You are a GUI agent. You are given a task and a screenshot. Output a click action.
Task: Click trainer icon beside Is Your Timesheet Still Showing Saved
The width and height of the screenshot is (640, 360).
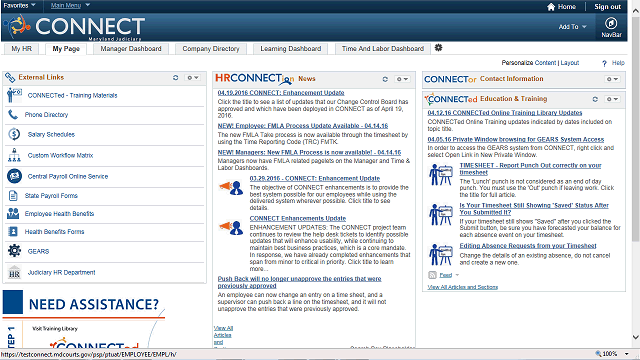click(x=441, y=215)
